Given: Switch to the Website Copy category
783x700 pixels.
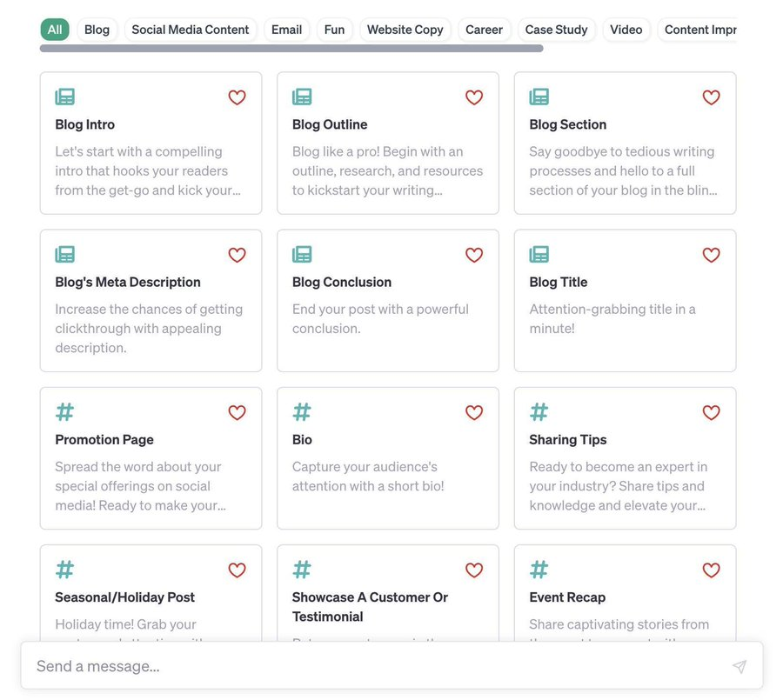Looking at the screenshot, I should (405, 30).
